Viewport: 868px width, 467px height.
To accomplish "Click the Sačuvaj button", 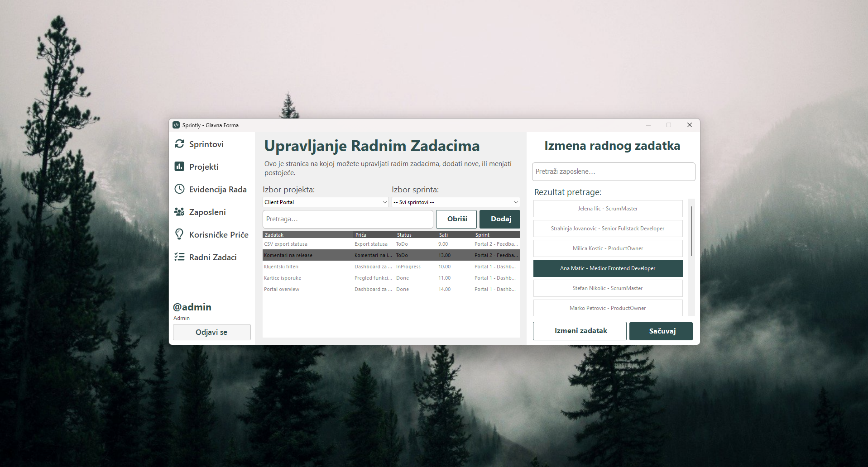I will tap(661, 331).
